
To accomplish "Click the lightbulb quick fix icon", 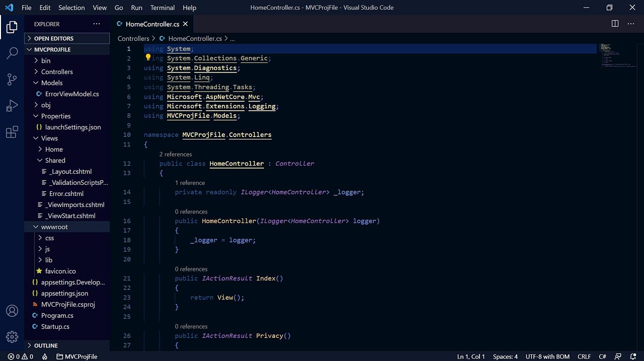I will [x=147, y=58].
